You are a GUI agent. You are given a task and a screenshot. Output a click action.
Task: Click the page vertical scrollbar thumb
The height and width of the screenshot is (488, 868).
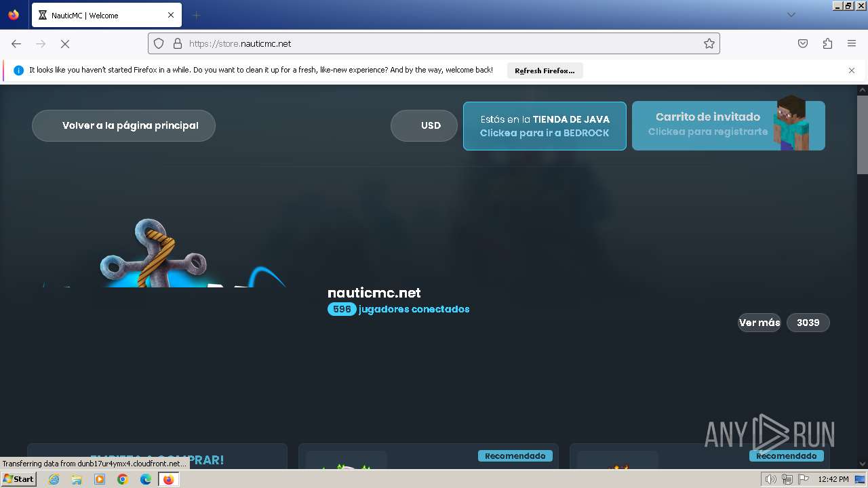[x=862, y=135]
